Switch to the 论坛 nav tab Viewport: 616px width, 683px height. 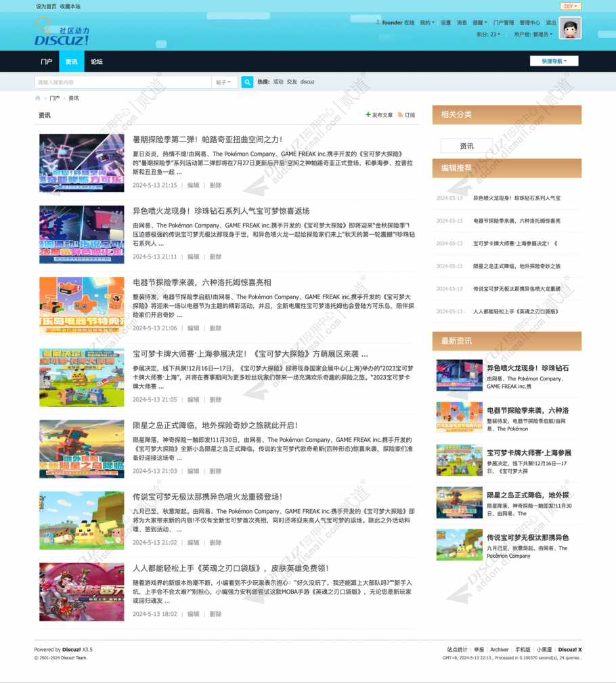(x=97, y=62)
